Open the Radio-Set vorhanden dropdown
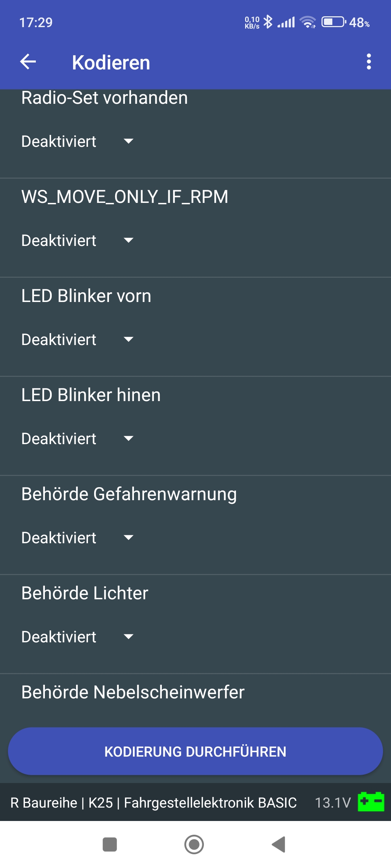This screenshot has height=868, width=391. click(x=77, y=141)
